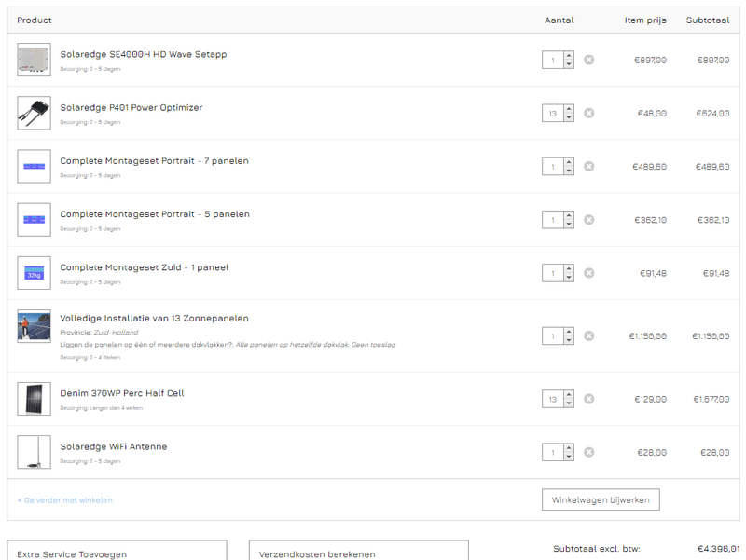Delete Complete Montageset Portrait 7 panelen
Image resolution: width=746 pixels, height=560 pixels.
[588, 166]
